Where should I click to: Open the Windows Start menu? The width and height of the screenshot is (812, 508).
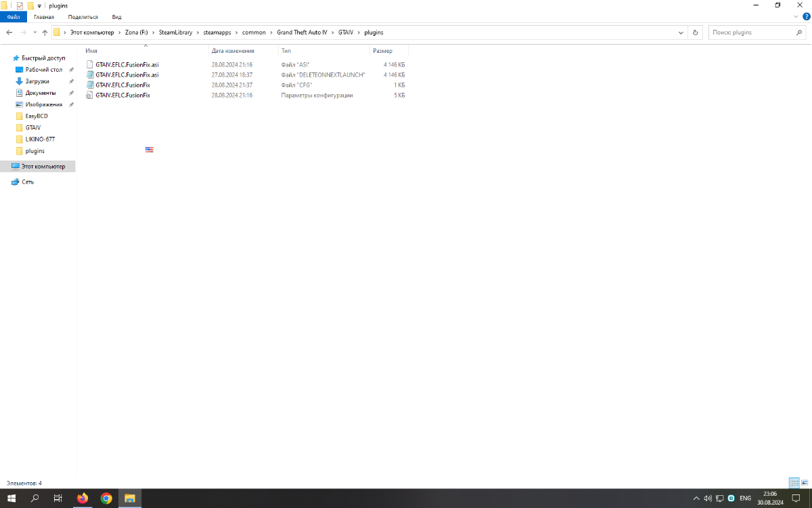click(x=12, y=499)
